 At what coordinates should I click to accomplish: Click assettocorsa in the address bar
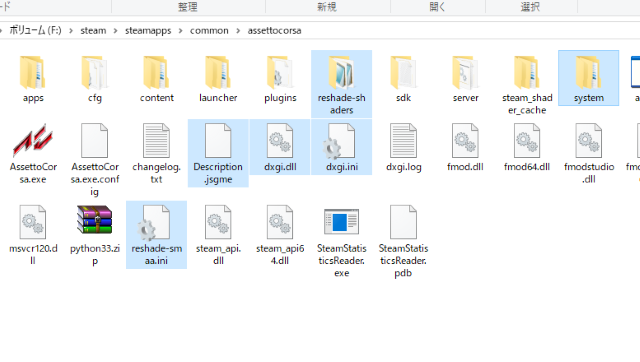[x=274, y=31]
